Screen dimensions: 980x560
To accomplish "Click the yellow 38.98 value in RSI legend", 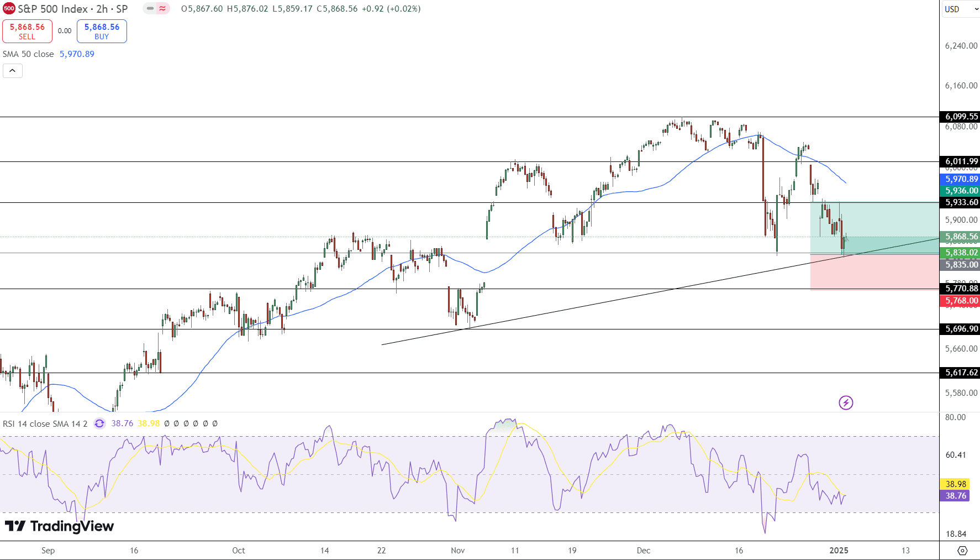I will (149, 423).
